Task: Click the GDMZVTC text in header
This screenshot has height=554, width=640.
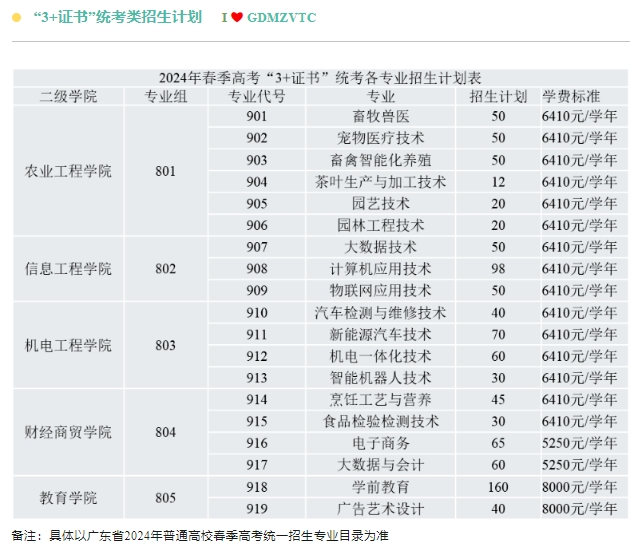Action: coord(282,18)
